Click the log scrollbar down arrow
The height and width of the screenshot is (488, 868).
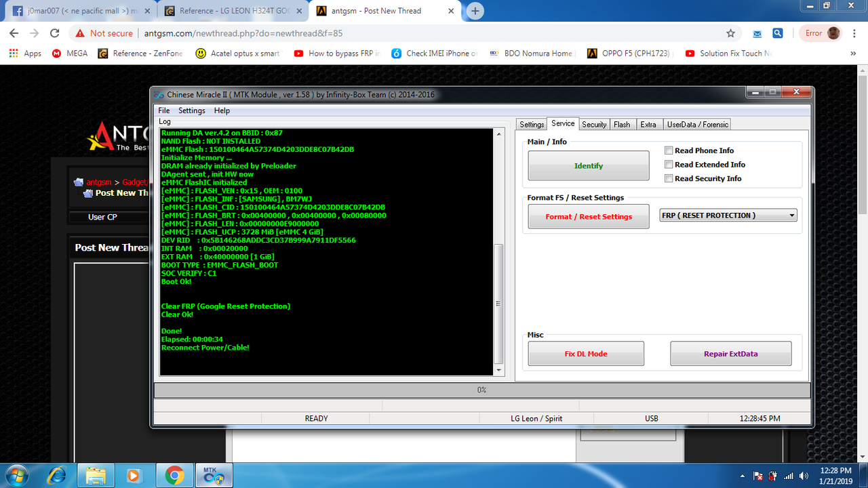pos(500,371)
